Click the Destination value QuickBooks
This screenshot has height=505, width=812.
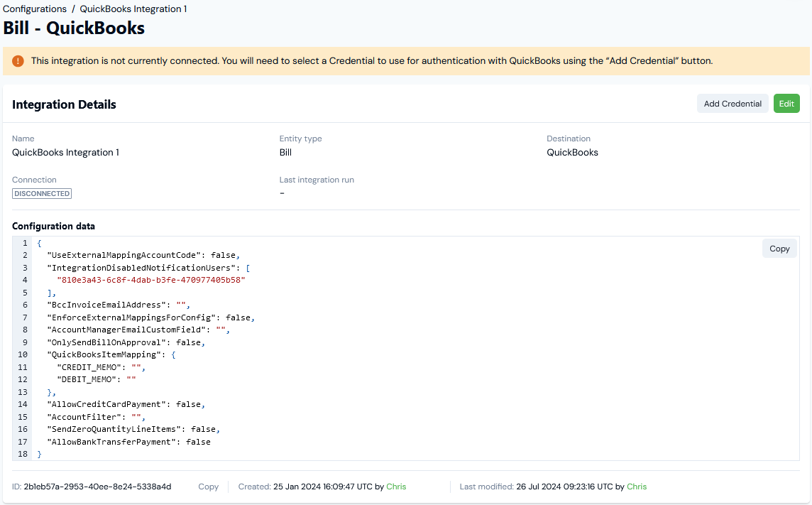click(572, 152)
